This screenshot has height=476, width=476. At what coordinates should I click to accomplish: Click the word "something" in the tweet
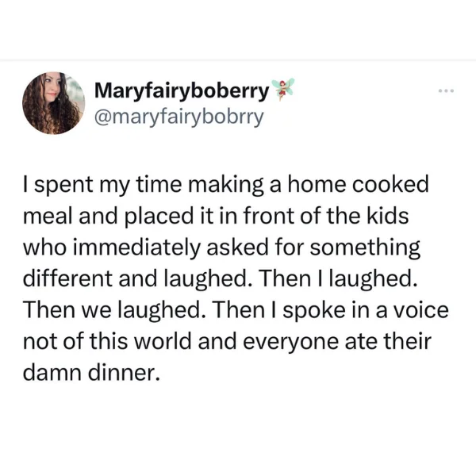(365, 248)
